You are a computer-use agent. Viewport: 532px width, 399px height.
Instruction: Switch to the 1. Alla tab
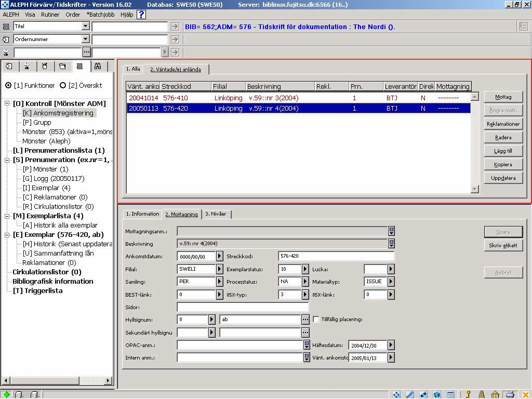(x=133, y=69)
